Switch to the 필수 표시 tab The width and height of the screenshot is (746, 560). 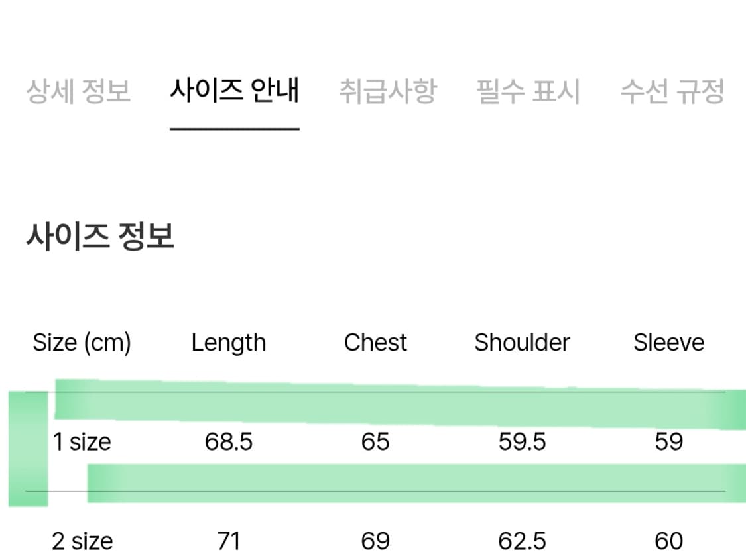[527, 91]
